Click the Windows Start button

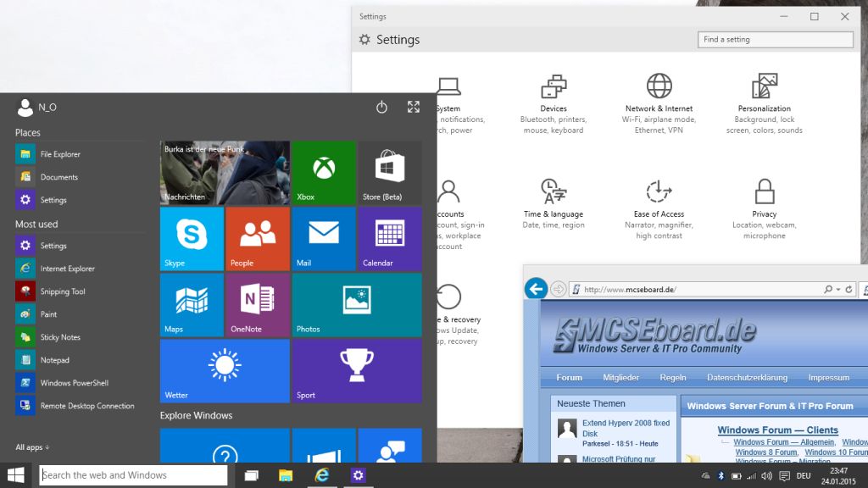click(15, 475)
